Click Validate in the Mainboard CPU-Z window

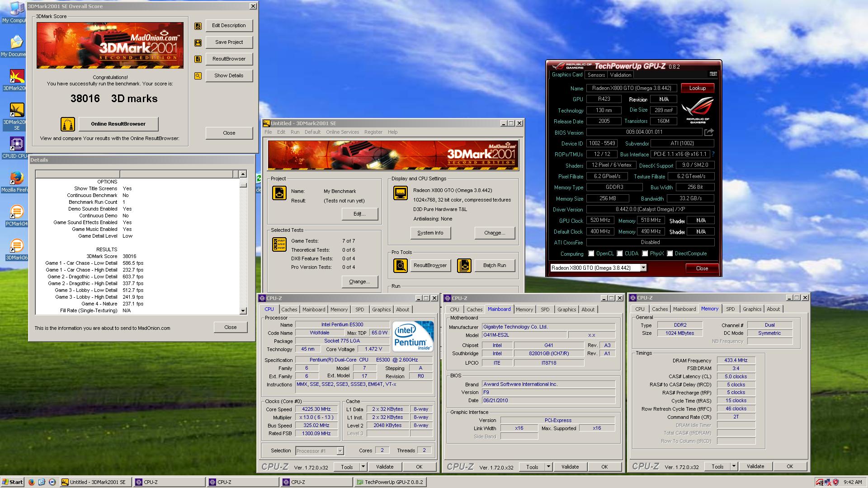pyautogui.click(x=570, y=467)
